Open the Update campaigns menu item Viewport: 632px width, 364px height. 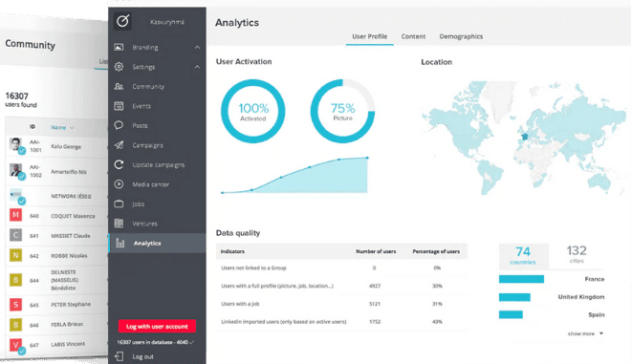coord(159,164)
